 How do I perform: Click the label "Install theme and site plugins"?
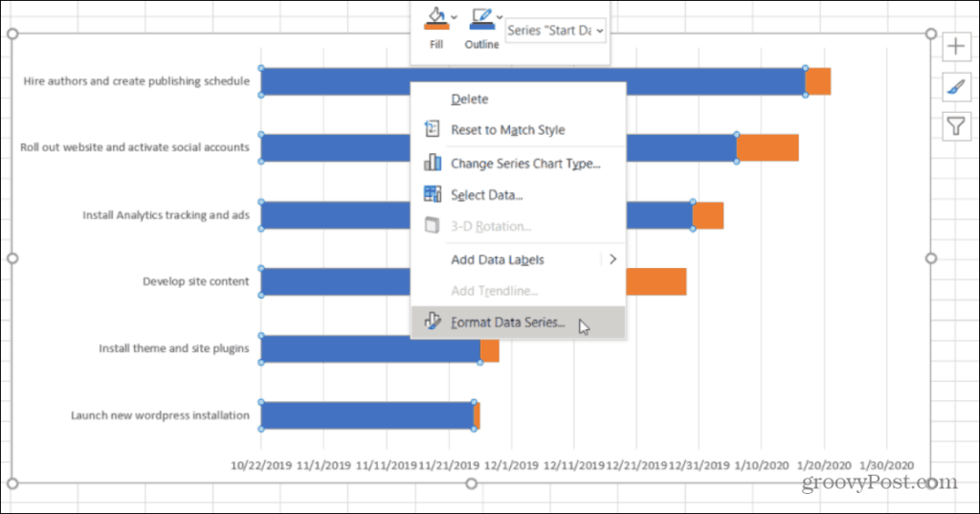coord(174,348)
